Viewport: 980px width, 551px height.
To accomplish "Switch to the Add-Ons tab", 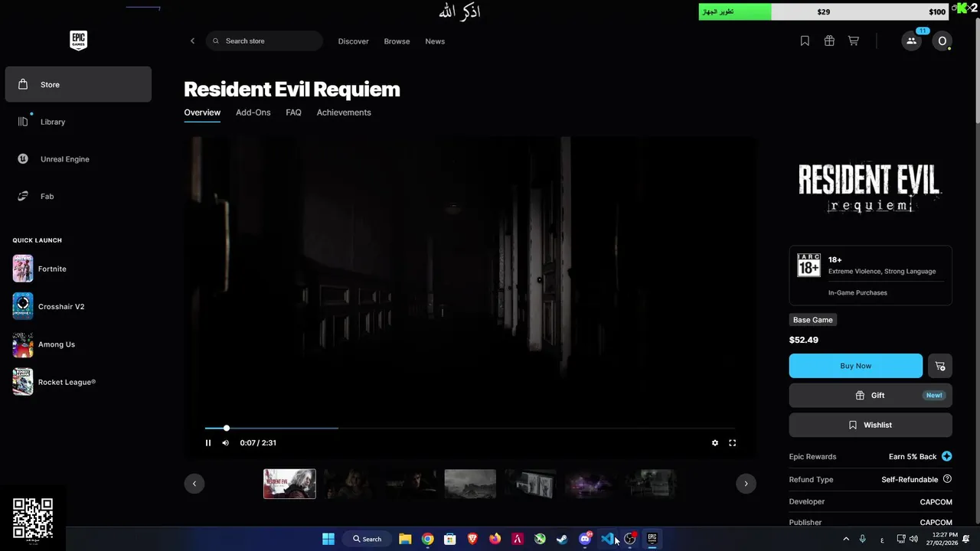I will click(x=253, y=112).
